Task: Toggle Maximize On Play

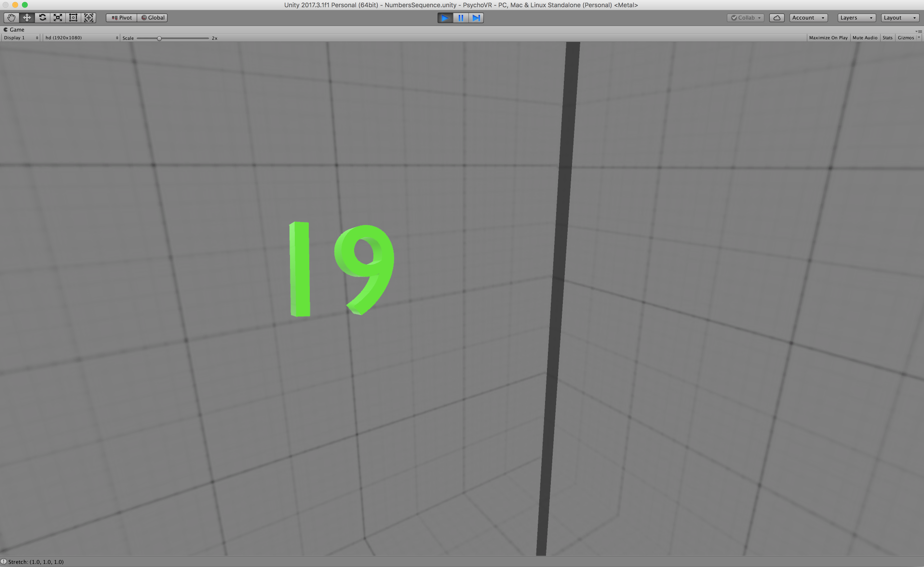Action: (828, 38)
